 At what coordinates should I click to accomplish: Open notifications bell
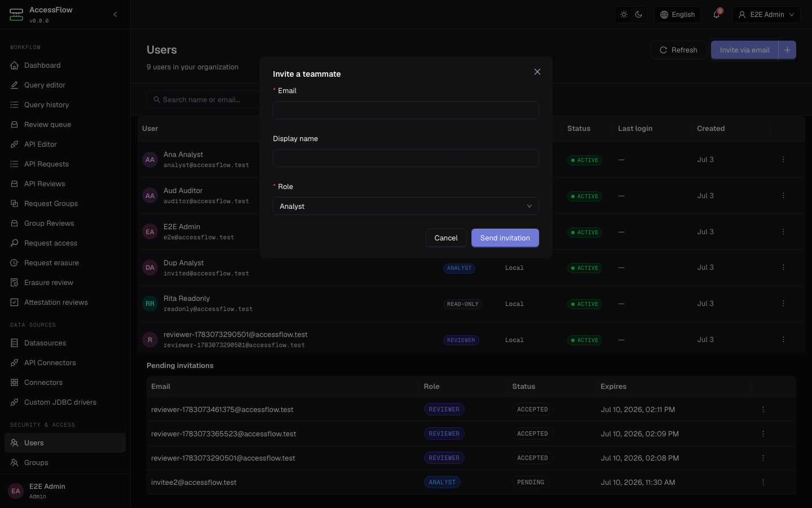pyautogui.click(x=717, y=15)
